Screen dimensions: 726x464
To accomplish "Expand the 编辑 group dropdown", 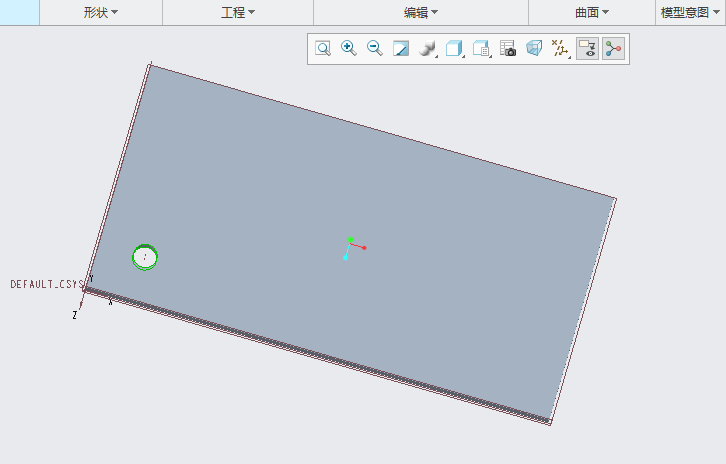I will (x=420, y=12).
